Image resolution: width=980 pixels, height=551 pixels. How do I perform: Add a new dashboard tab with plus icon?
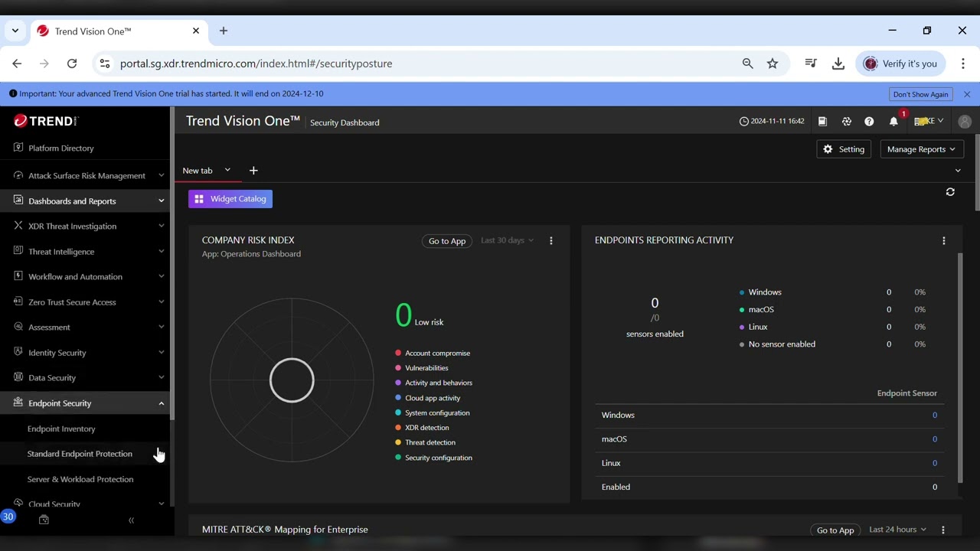pos(253,171)
